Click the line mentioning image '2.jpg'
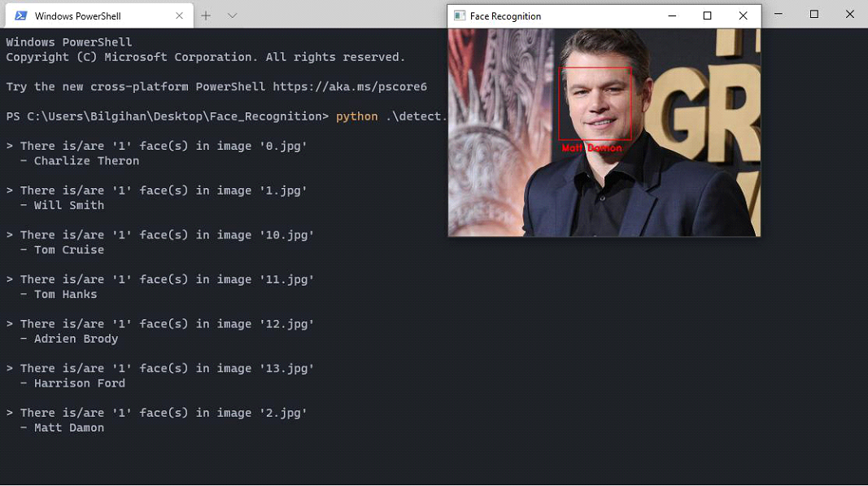This screenshot has width=868, height=486. 157,413
